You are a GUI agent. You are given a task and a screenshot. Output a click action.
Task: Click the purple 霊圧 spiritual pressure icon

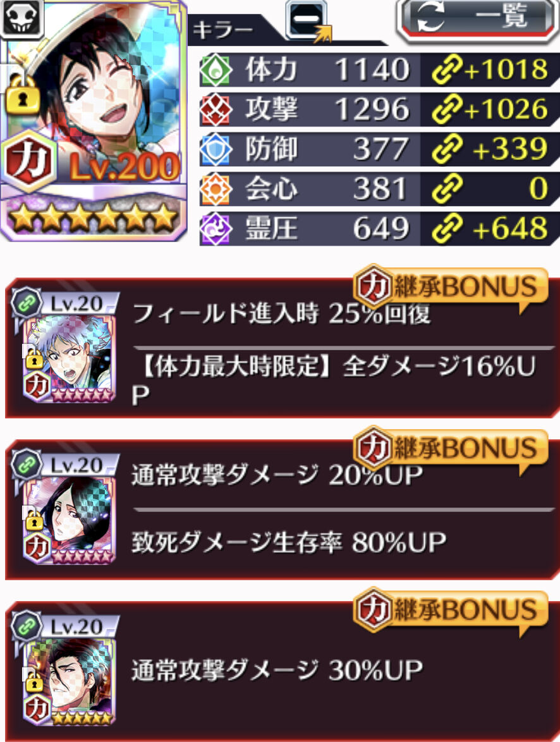216,229
